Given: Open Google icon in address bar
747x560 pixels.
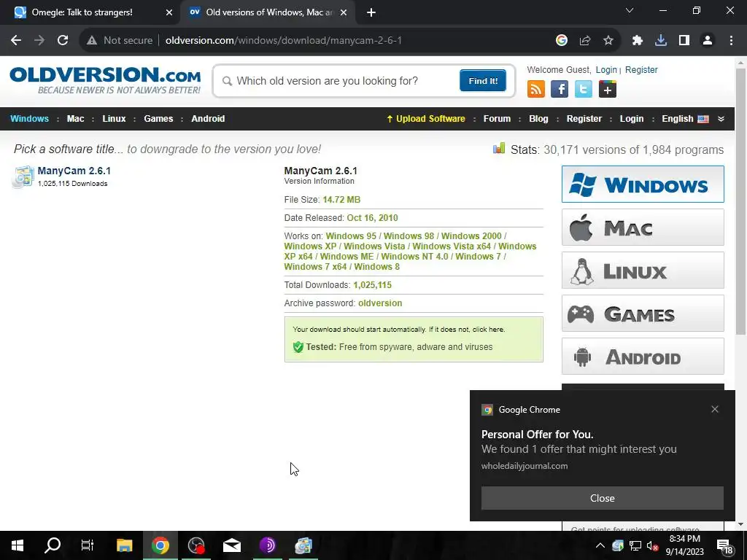Looking at the screenshot, I should tap(561, 41).
